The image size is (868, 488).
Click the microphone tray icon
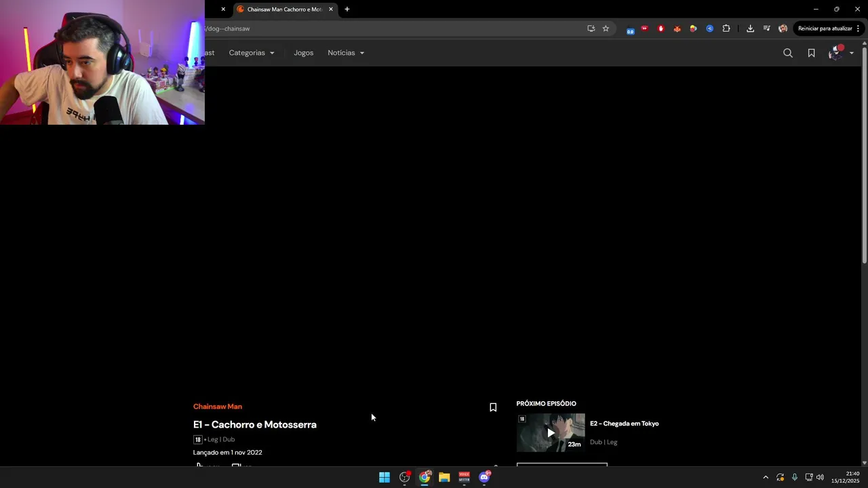(795, 477)
